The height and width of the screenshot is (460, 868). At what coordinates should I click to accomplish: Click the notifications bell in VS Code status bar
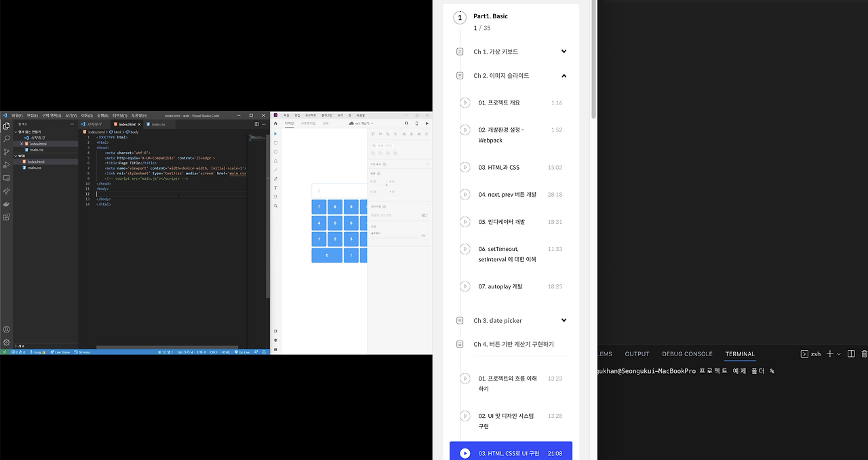pyautogui.click(x=264, y=352)
